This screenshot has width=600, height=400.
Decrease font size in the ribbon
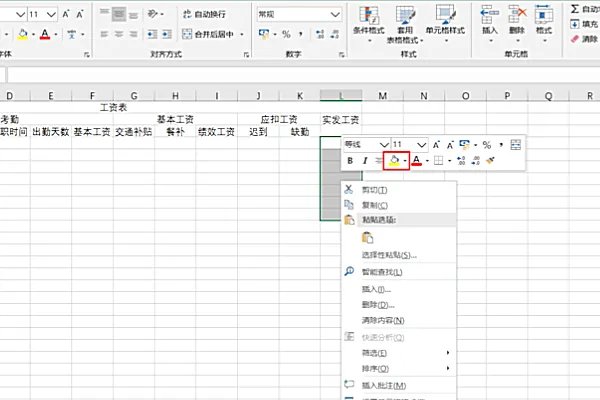coord(80,15)
